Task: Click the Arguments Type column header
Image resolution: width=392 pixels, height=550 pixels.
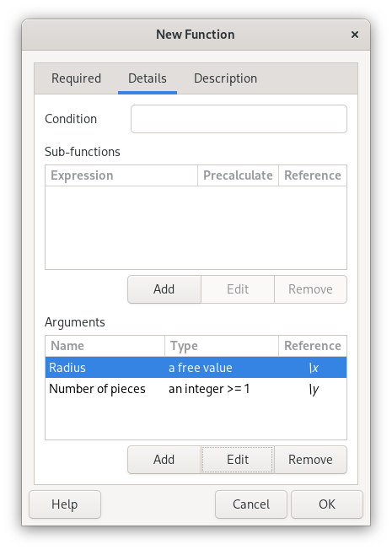Action: 222,346
